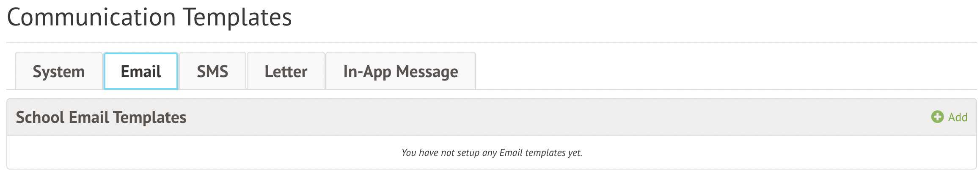Screen dimensions: 980x178
Task: Click "You have not setup" message text
Action: 440,153
